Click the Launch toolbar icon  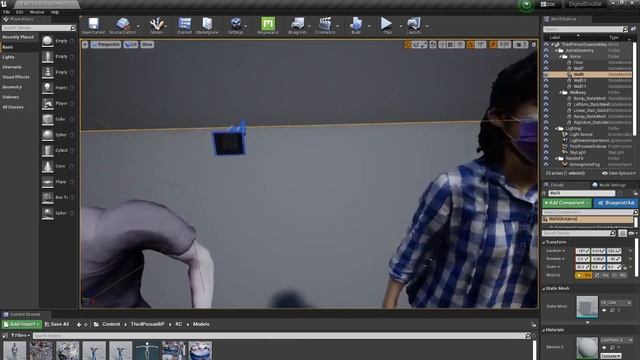413,24
